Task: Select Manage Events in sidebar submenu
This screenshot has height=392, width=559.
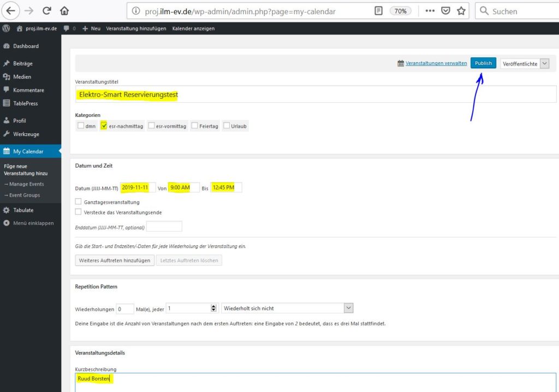Action: [26, 184]
